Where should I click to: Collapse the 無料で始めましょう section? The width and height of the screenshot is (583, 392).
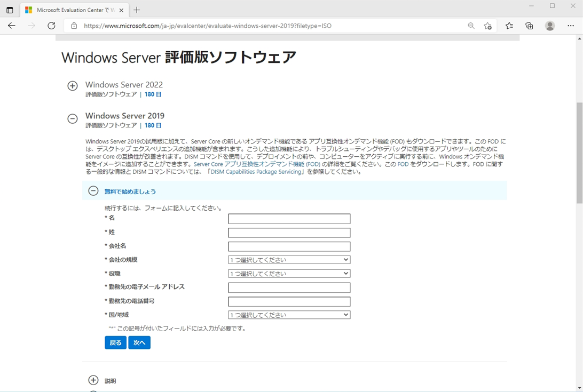[x=93, y=191]
